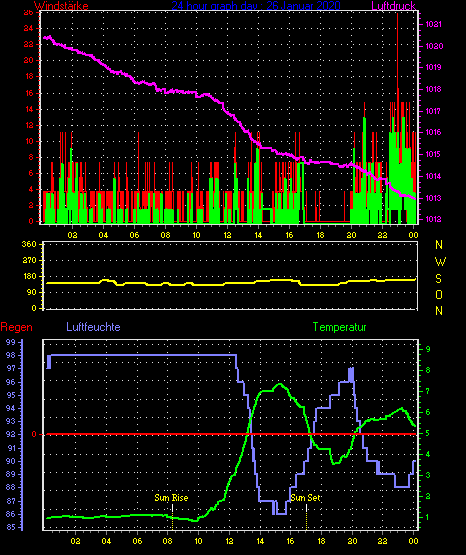Image resolution: width=466 pixels, height=555 pixels.
Task: Click the 1012 pressure axis value
Action: pyautogui.click(x=433, y=219)
